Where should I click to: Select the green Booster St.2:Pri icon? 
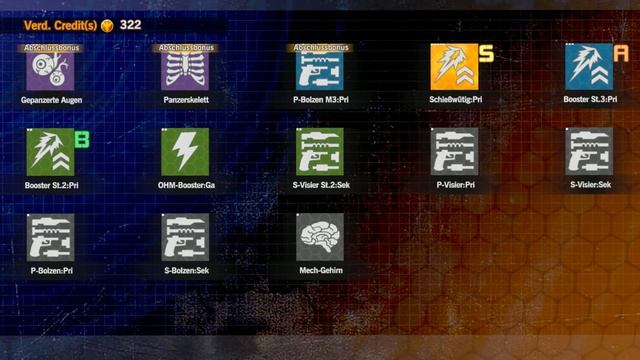pos(50,152)
